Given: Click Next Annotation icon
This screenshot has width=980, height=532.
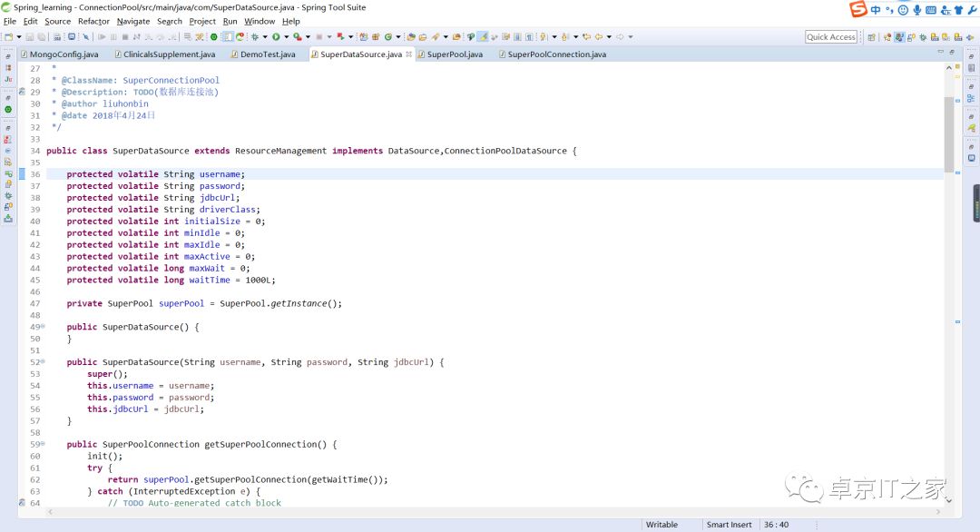Looking at the screenshot, I should click(544, 37).
